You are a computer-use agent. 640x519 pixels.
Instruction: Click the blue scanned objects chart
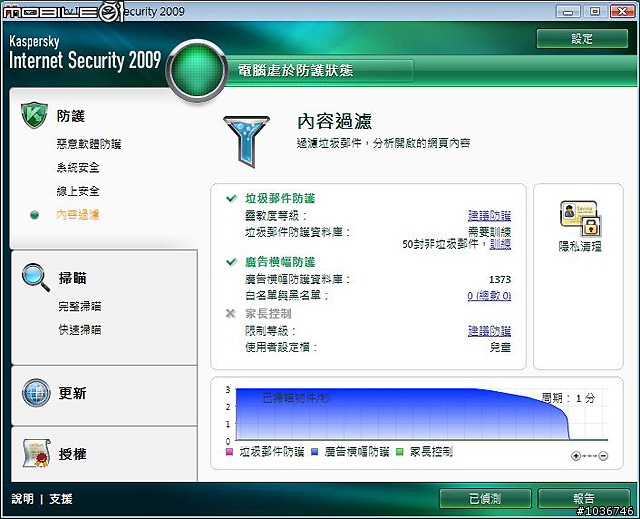click(x=402, y=414)
